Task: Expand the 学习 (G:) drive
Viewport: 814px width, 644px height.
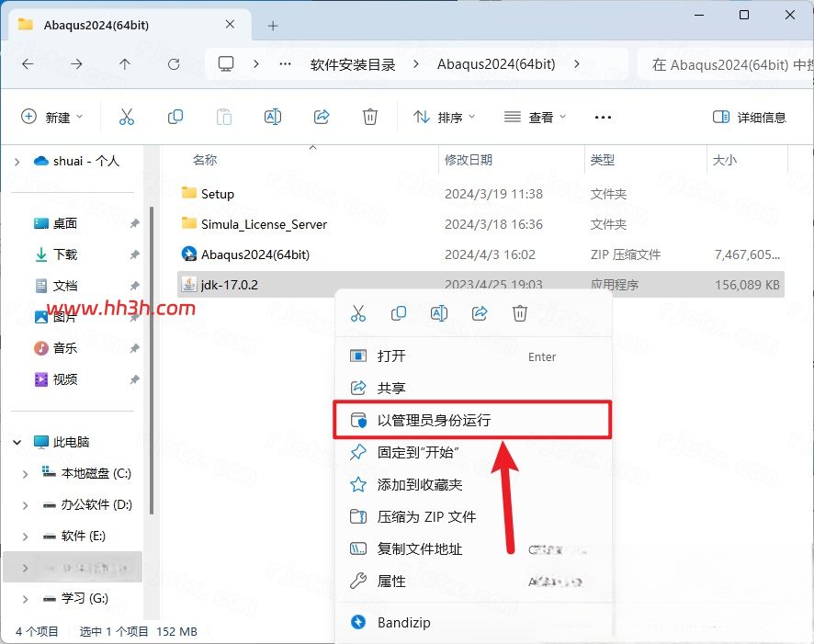Action: point(25,599)
